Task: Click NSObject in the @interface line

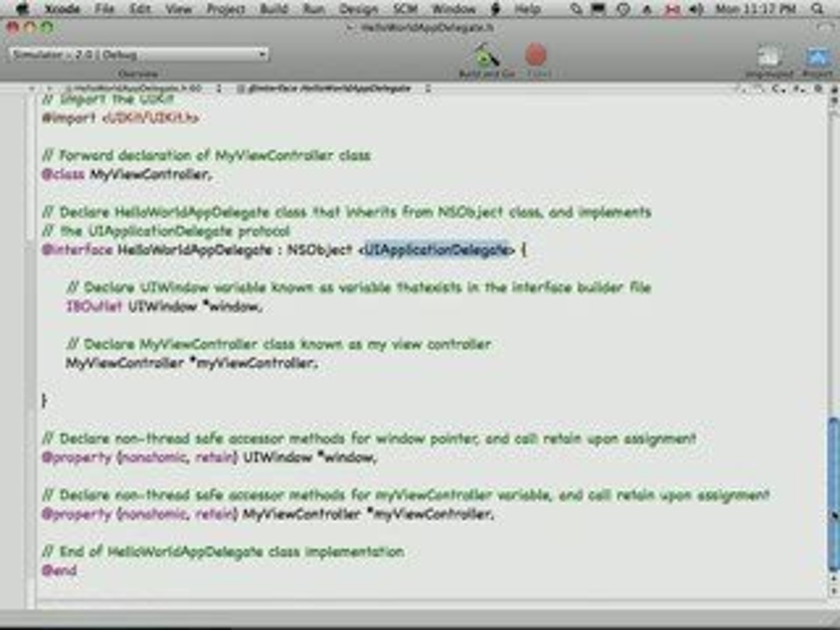Action: click(x=320, y=250)
